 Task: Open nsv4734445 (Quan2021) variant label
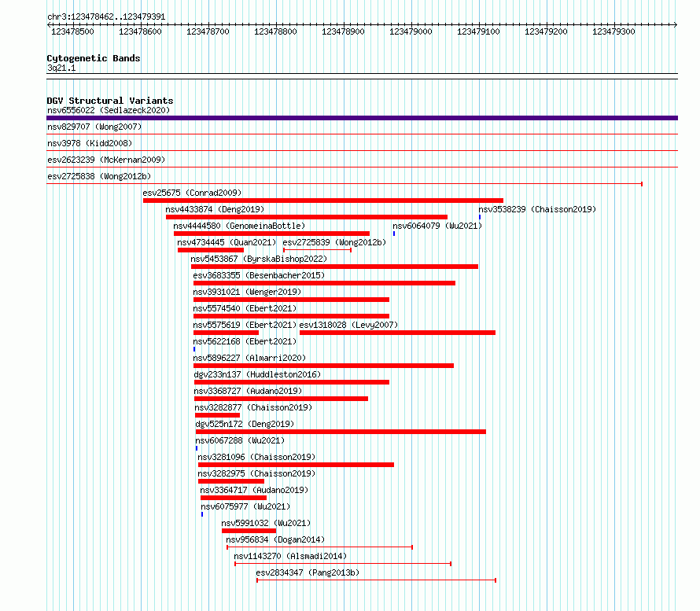(x=227, y=242)
